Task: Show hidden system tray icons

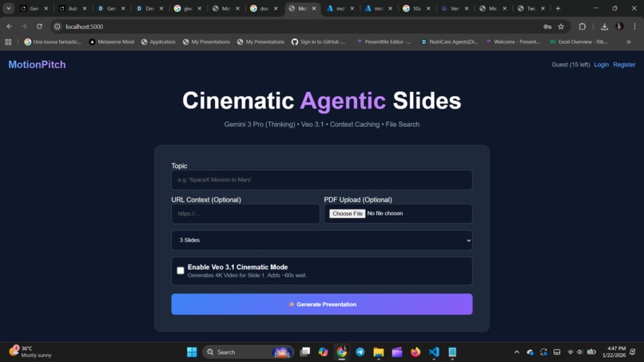Action: 517,352
